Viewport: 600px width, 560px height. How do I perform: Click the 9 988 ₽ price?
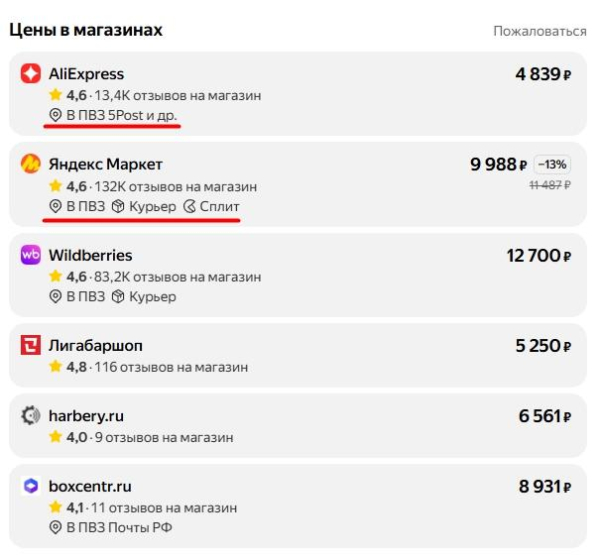[498, 165]
